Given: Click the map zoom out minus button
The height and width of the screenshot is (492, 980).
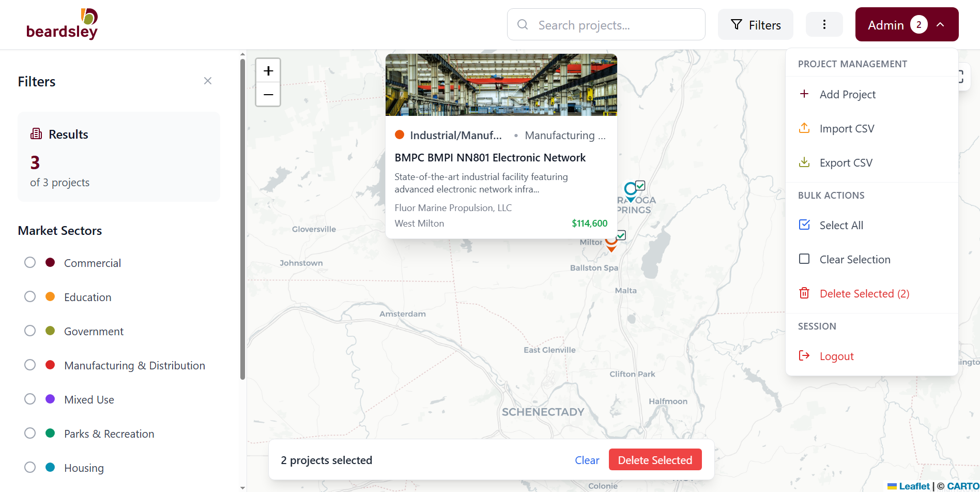Looking at the screenshot, I should [x=268, y=95].
